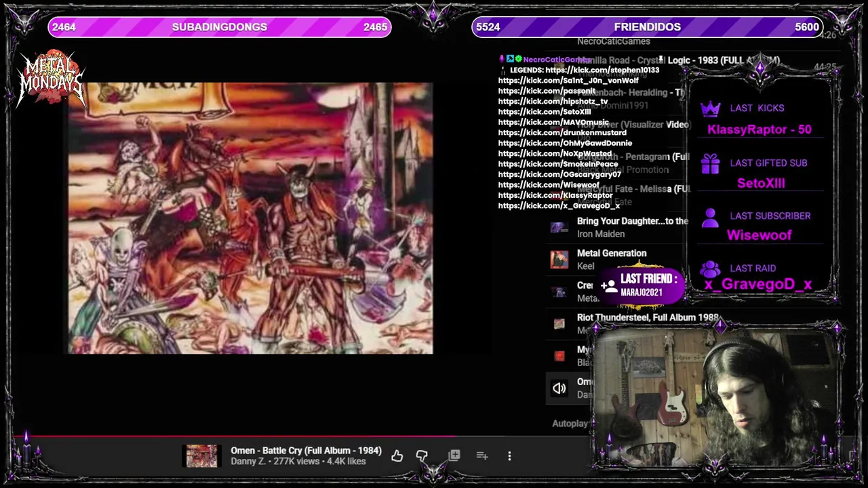The width and height of the screenshot is (868, 488).
Task: Like the Omen - Battle Cry track
Action: pos(397,456)
